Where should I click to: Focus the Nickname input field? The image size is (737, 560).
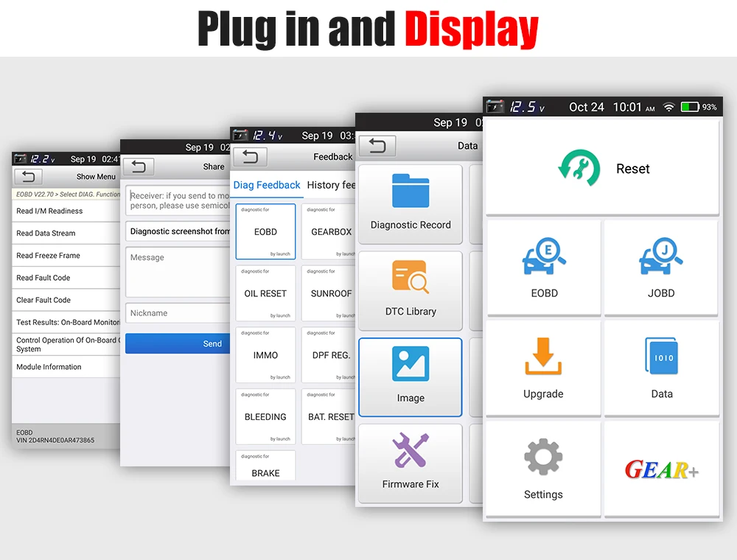tap(178, 313)
